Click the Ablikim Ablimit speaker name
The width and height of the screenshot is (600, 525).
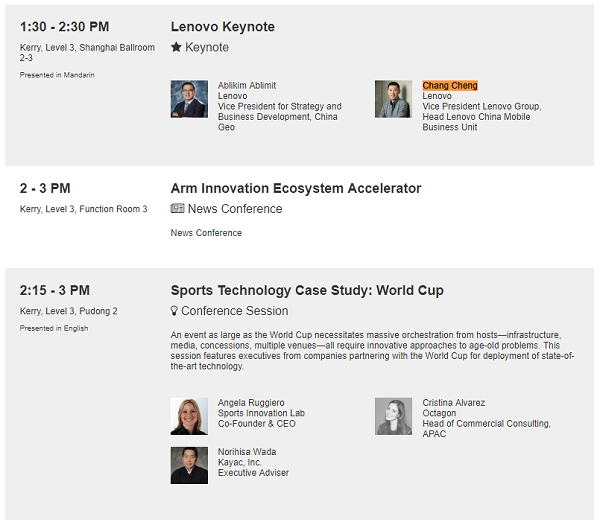click(247, 85)
